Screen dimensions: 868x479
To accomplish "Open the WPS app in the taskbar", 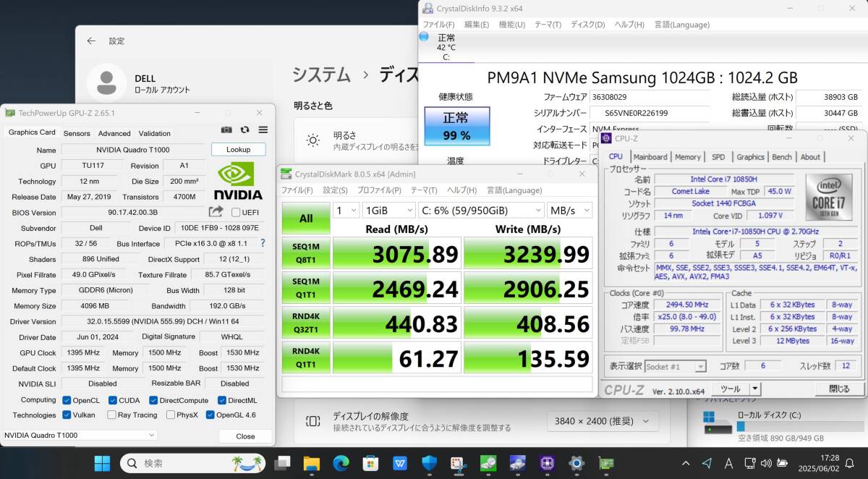I will tap(400, 463).
